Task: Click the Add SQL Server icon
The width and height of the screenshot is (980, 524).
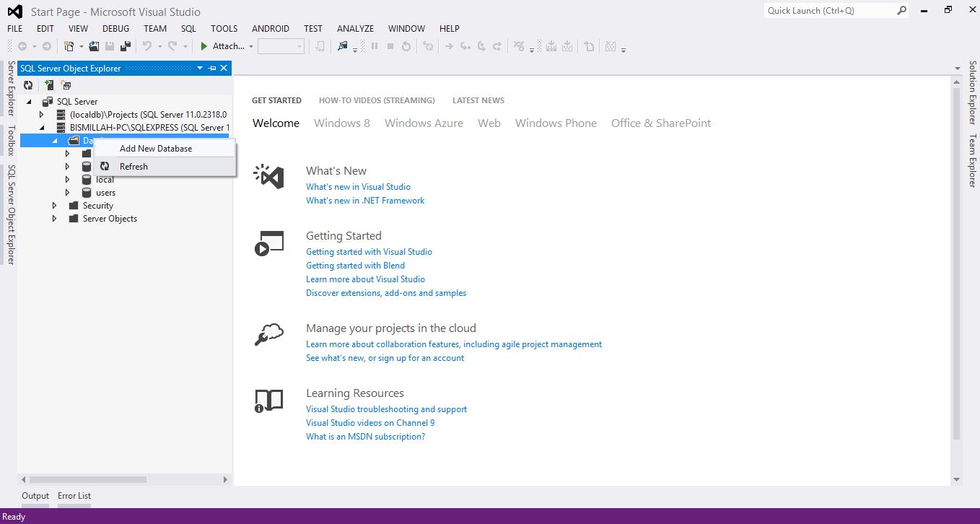Action: point(49,85)
